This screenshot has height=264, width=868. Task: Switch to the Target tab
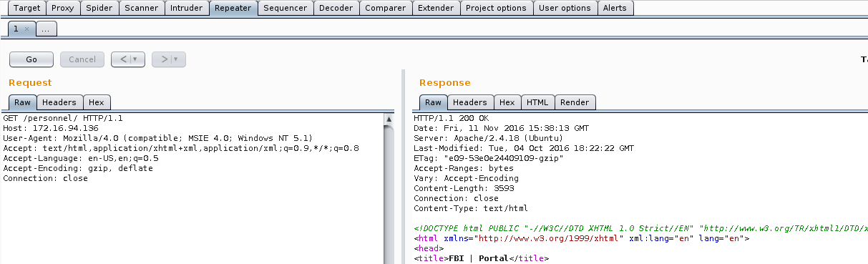click(27, 9)
